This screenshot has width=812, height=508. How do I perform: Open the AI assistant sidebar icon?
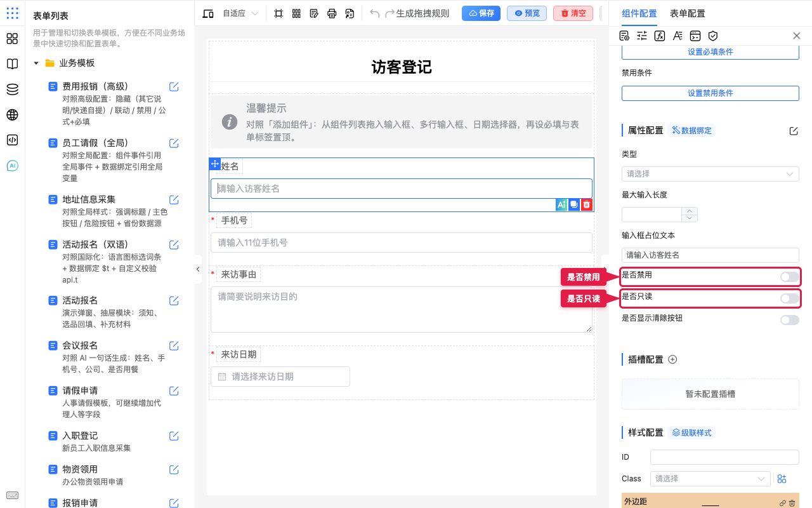[12, 166]
